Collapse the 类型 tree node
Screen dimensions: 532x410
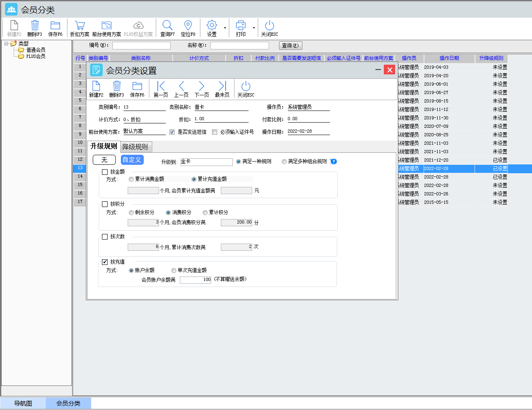point(6,43)
